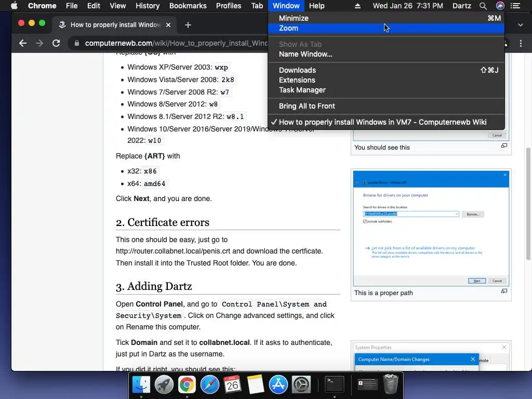Open a new tab with plus button
Viewport: 532px width, 399px height.
coord(188,25)
